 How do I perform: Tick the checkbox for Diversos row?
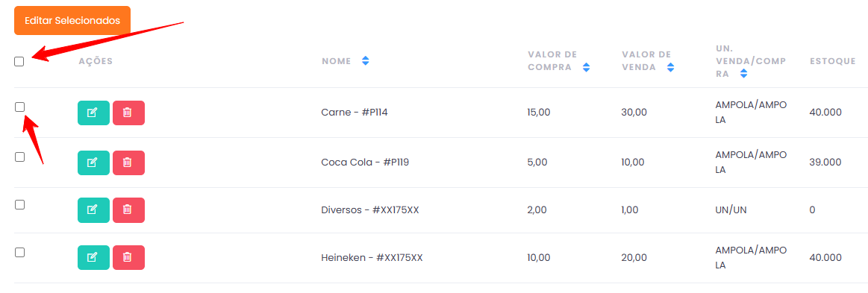tap(19, 204)
